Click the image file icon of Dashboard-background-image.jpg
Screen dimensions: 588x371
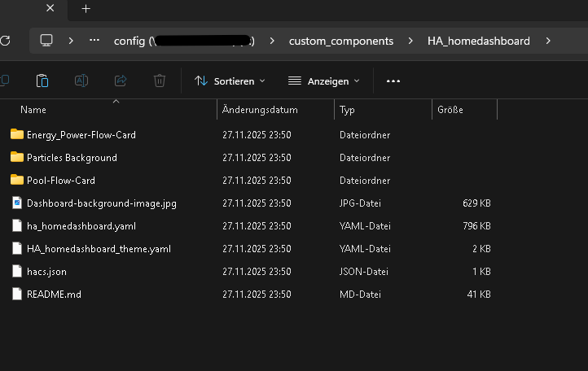click(x=17, y=203)
